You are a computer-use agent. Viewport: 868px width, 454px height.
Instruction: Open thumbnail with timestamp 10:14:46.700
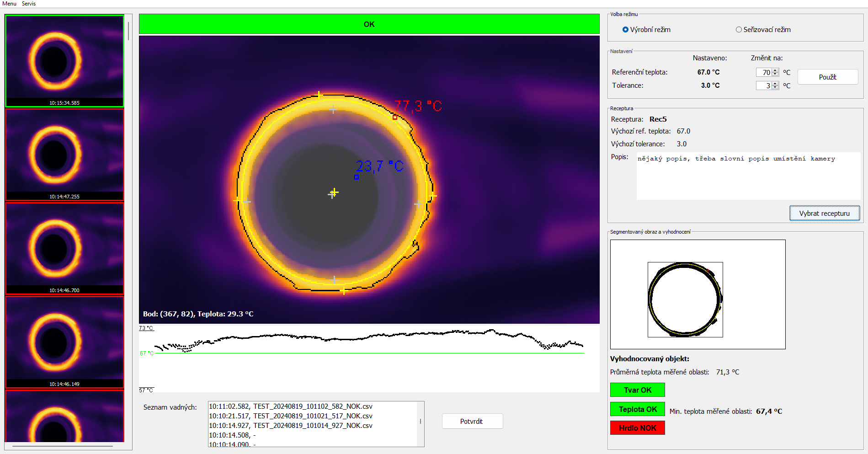pyautogui.click(x=64, y=248)
